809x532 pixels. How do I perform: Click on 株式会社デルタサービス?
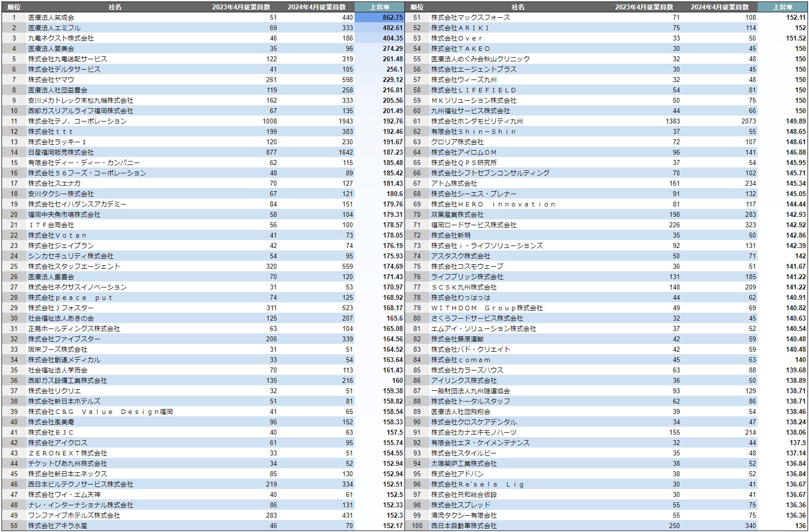pyautogui.click(x=64, y=69)
